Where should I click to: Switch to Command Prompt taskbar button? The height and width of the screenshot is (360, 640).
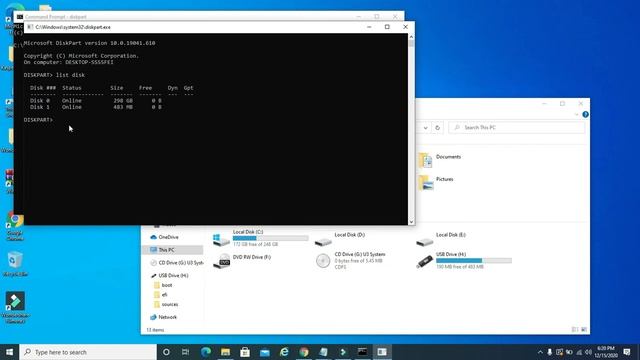click(x=362, y=352)
